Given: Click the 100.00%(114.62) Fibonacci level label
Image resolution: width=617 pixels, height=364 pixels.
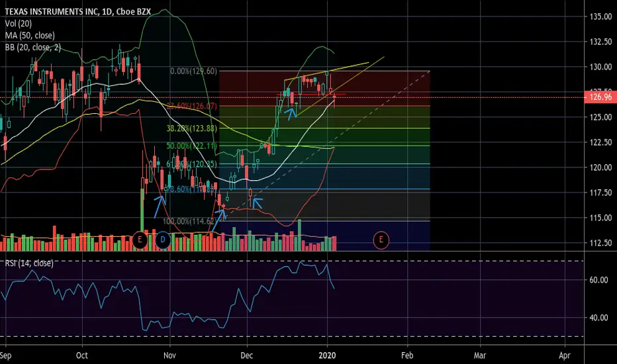Looking at the screenshot, I should pos(189,221).
